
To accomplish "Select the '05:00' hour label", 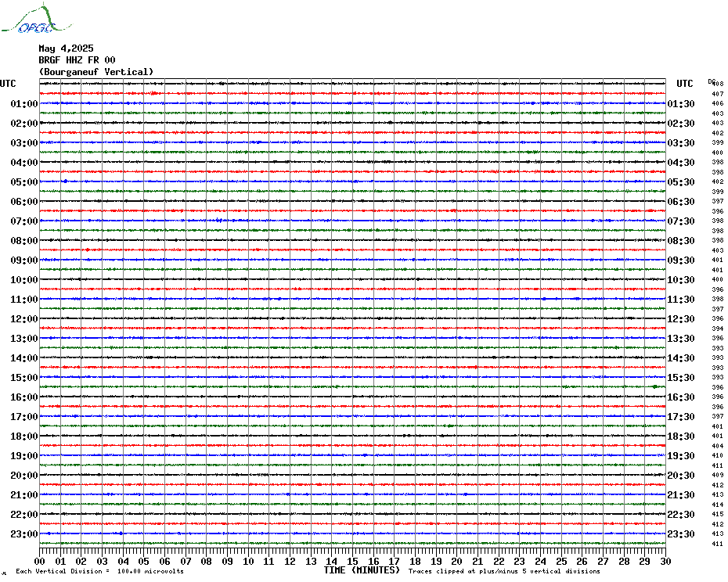I will (24, 182).
